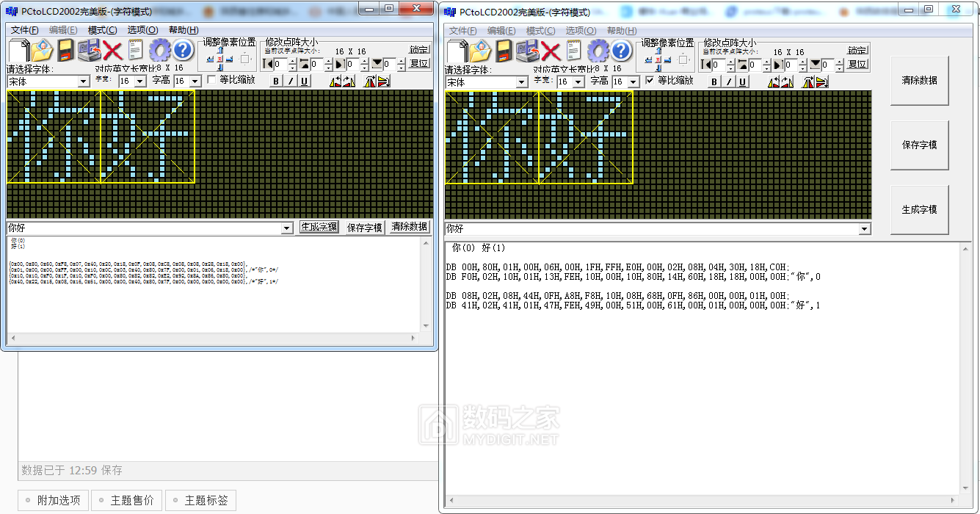The height and width of the screenshot is (514, 980).
Task: Click import/restore disk icon in left window
Action: tap(89, 51)
